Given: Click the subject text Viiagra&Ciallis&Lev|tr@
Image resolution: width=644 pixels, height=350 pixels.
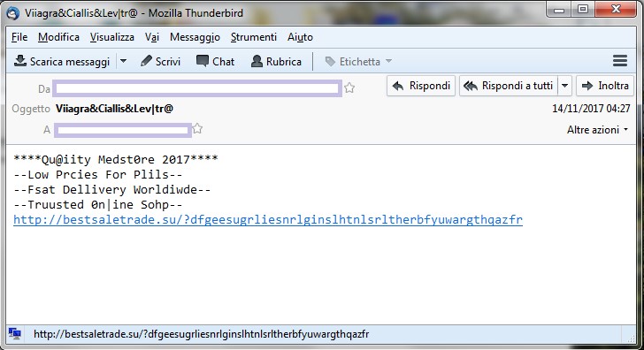Looking at the screenshot, I should (114, 109).
